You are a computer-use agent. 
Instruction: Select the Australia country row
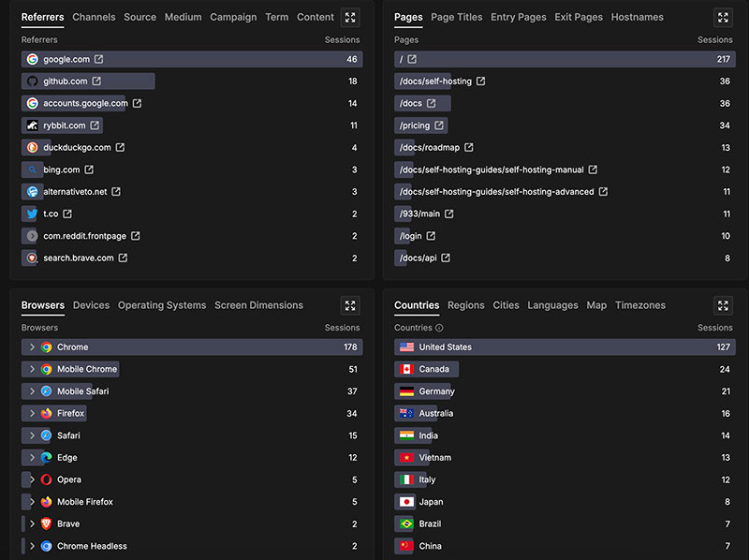[x=565, y=413]
